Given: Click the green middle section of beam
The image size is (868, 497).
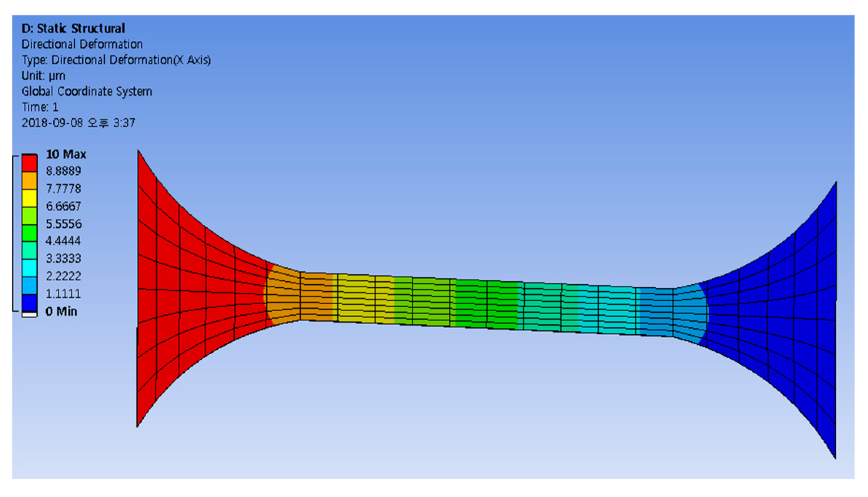Looking at the screenshot, I should click(487, 304).
